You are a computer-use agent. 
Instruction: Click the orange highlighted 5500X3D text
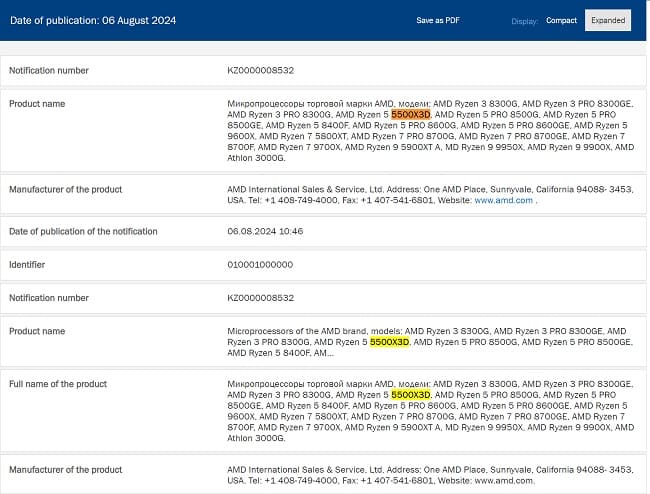pos(410,114)
